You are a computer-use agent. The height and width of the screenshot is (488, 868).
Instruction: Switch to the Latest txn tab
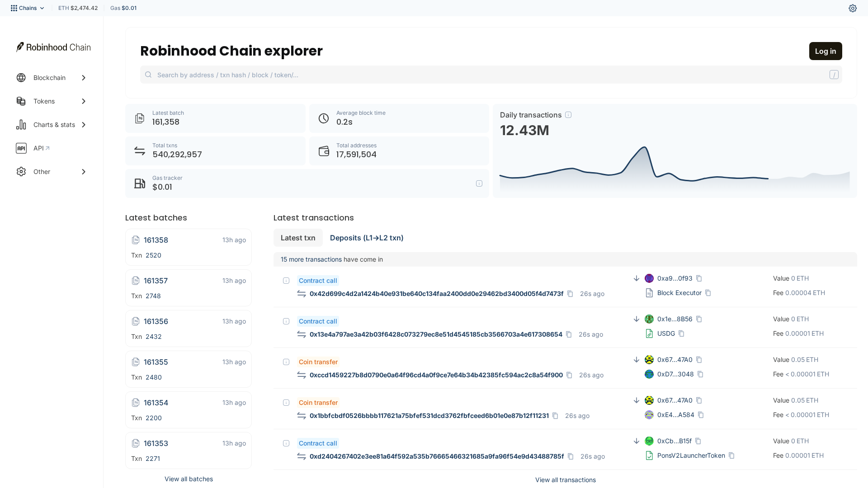pyautogui.click(x=298, y=238)
